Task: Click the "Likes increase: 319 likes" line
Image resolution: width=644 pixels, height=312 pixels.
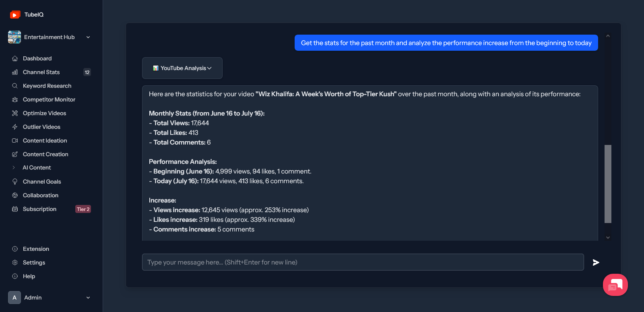Action: [x=222, y=220]
